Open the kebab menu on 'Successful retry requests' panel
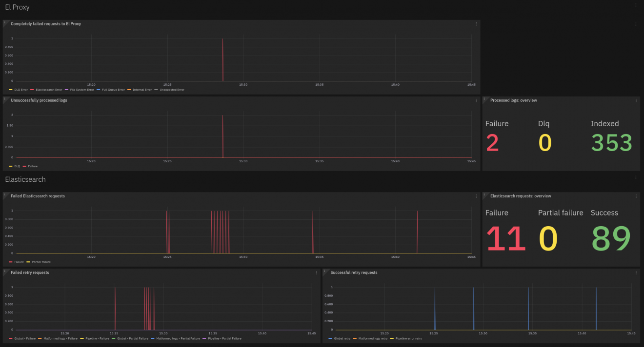 pos(636,272)
